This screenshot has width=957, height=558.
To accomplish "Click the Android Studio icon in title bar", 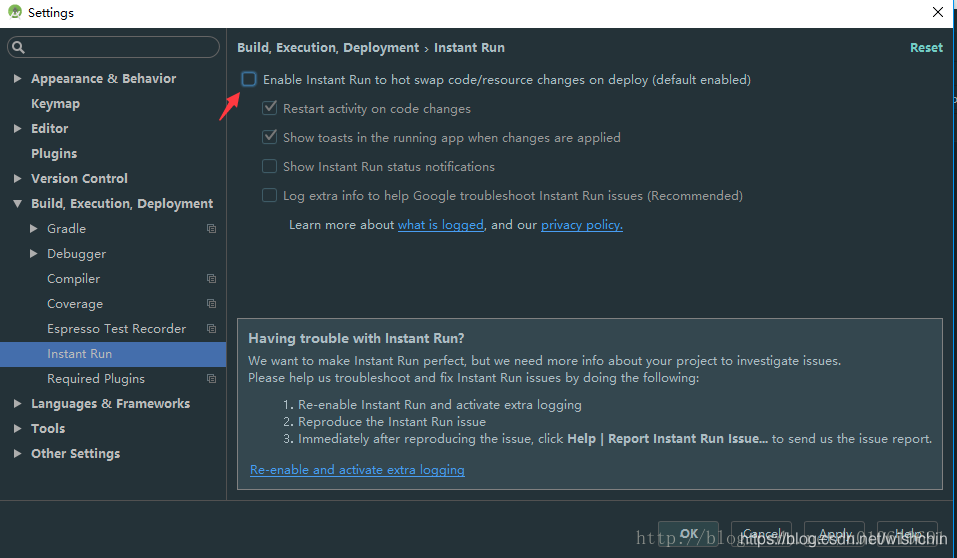I will coord(15,12).
